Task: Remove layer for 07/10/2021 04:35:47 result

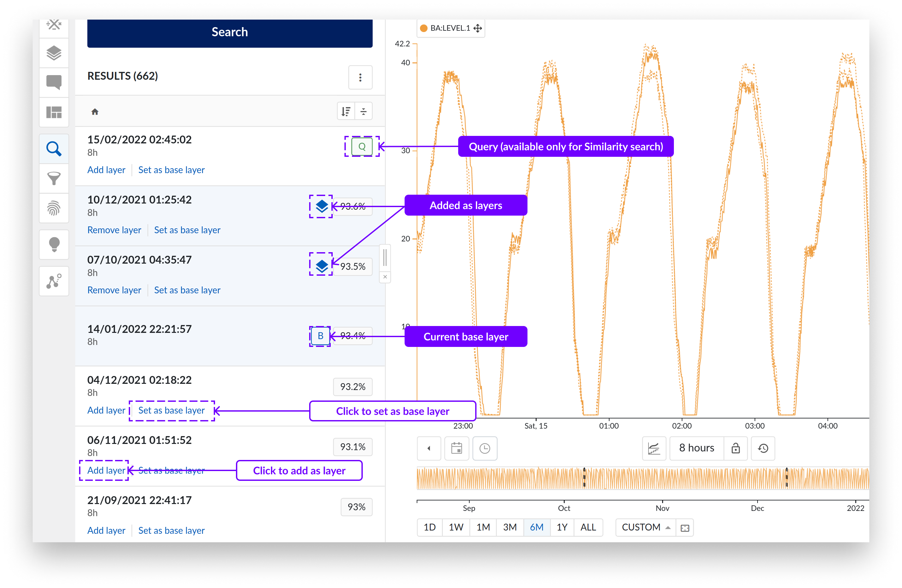Action: click(114, 290)
